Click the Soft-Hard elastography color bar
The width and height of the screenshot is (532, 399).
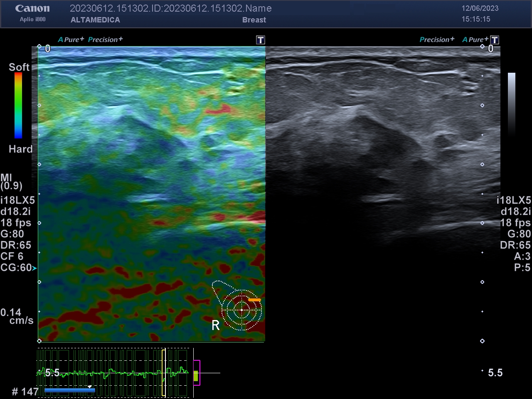[18, 105]
